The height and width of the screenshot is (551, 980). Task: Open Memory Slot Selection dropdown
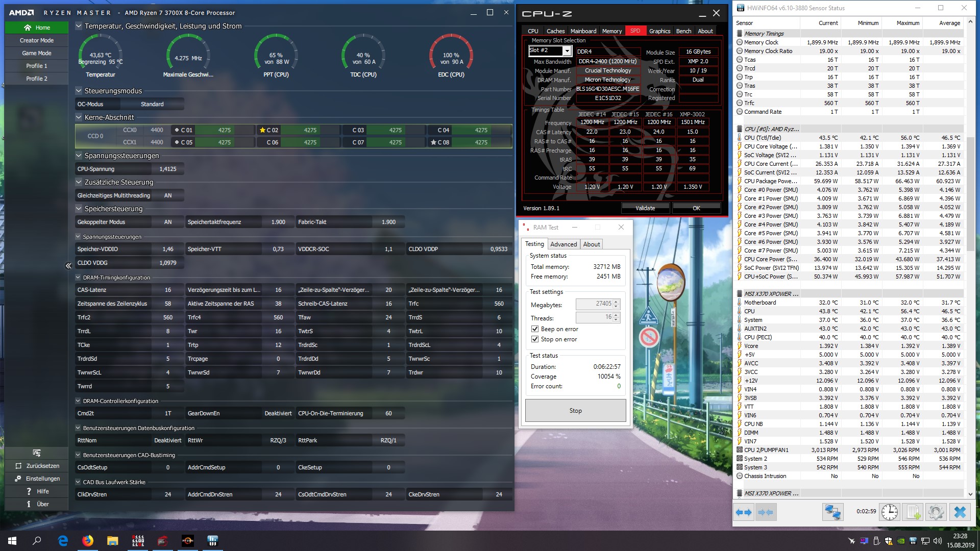point(567,51)
